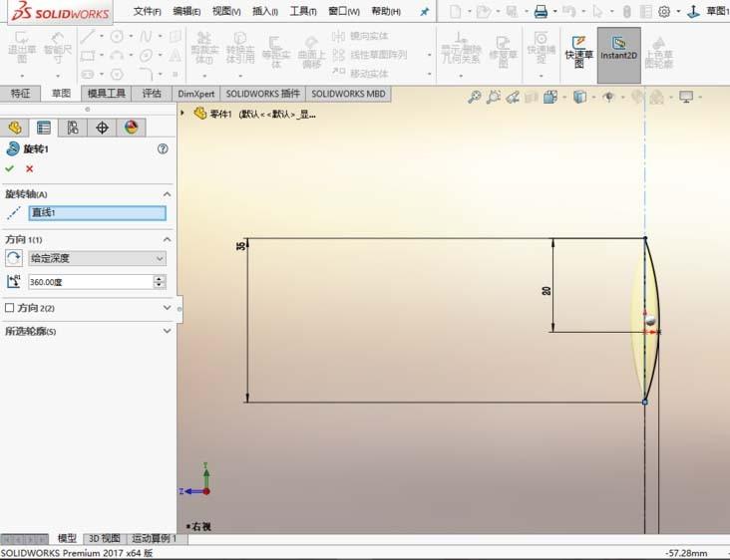Viewport: 730px width, 560px height.
Task: Expand the 零件1 flyout tree arrow
Action: point(182,113)
